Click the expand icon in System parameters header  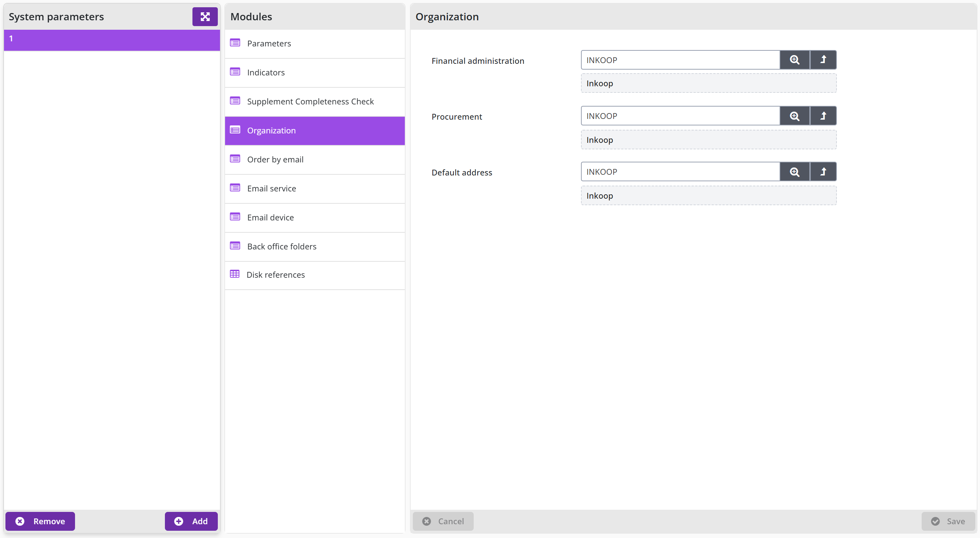click(205, 17)
